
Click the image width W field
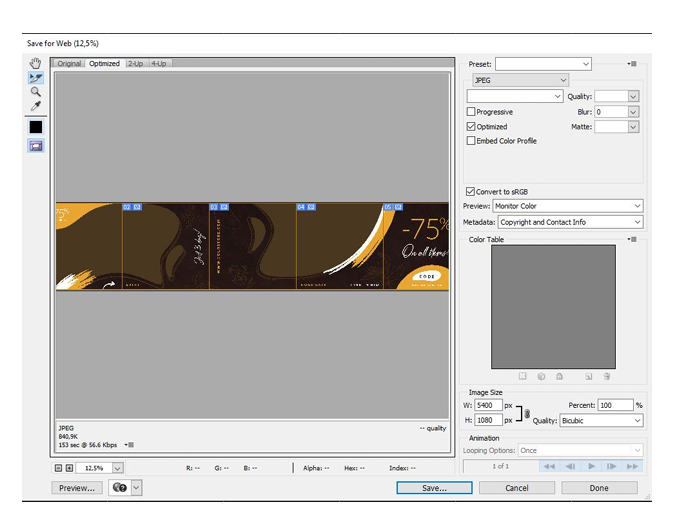(488, 405)
